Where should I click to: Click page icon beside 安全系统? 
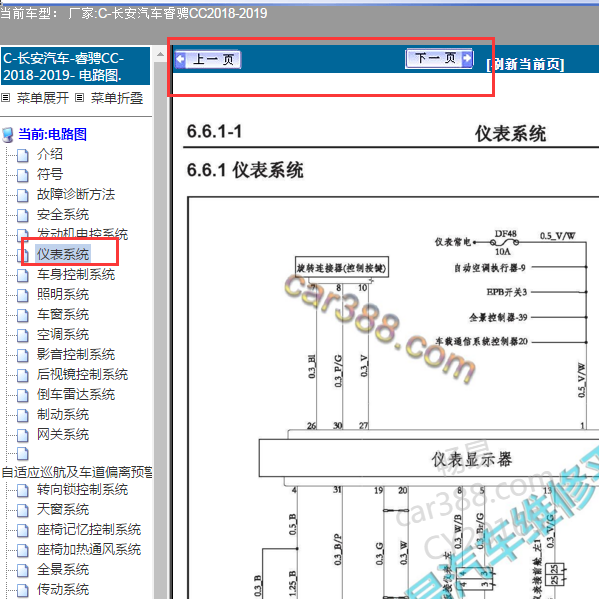click(23, 215)
